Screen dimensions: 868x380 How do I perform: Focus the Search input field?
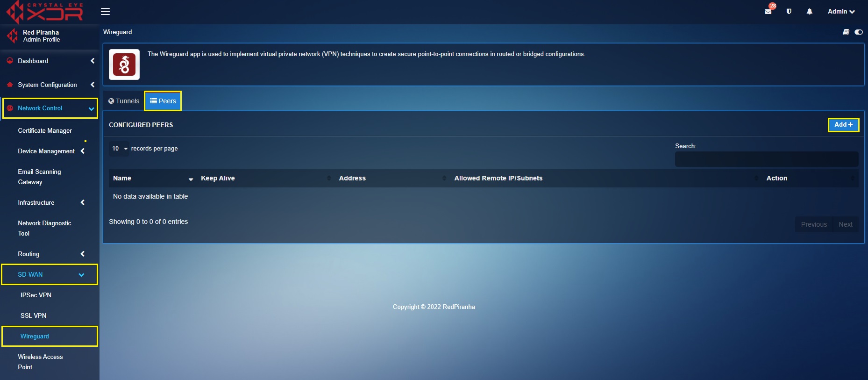[x=767, y=159]
